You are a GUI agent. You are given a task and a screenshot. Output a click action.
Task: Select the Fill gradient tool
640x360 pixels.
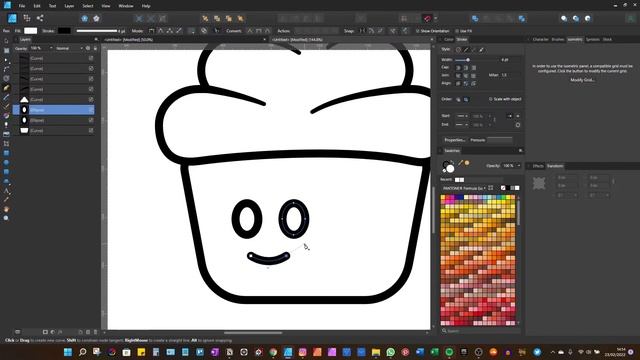coord(6,116)
